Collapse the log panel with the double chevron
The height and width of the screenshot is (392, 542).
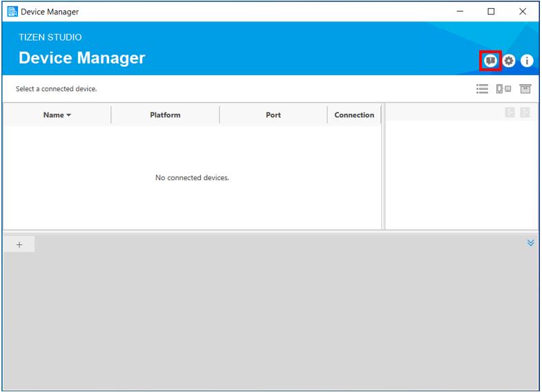(x=530, y=243)
